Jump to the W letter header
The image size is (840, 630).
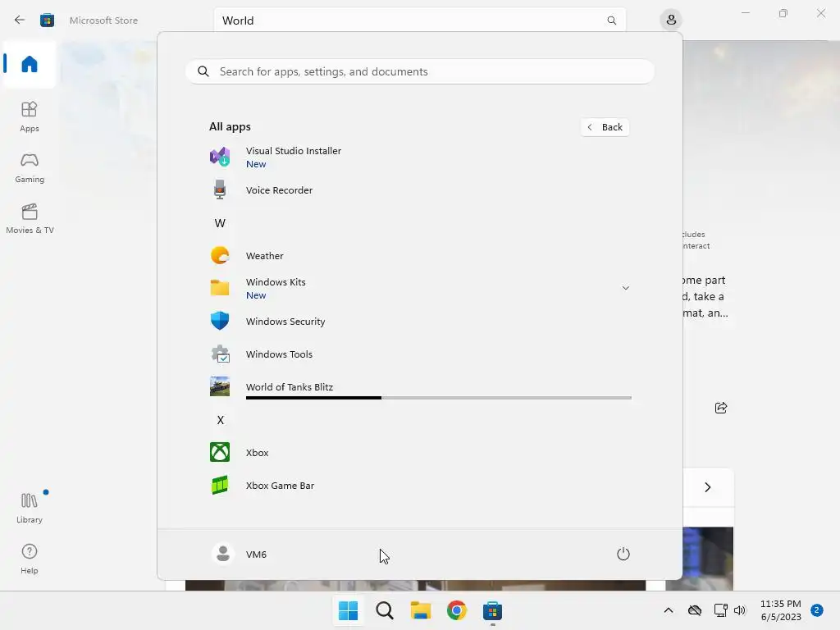tap(220, 223)
